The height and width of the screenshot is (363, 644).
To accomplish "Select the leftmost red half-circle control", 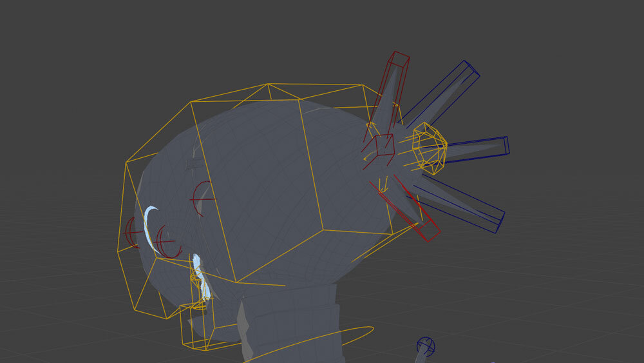I will (x=131, y=233).
